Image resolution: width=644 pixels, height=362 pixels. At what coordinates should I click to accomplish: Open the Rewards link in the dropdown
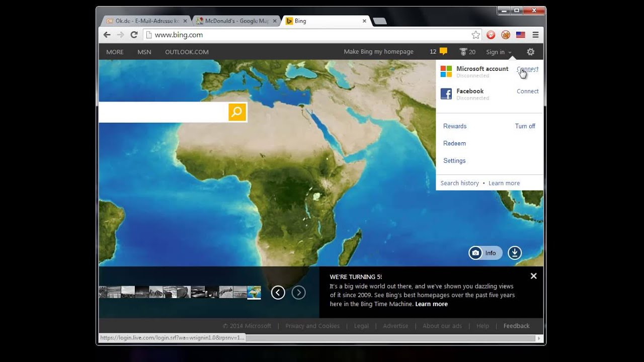[455, 126]
